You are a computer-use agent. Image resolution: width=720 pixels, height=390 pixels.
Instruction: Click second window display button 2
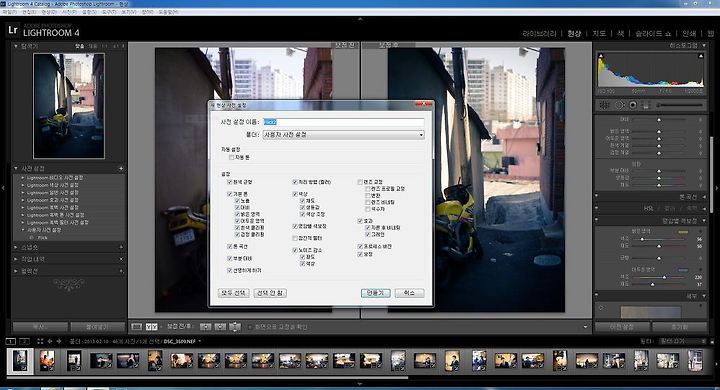click(x=25, y=341)
